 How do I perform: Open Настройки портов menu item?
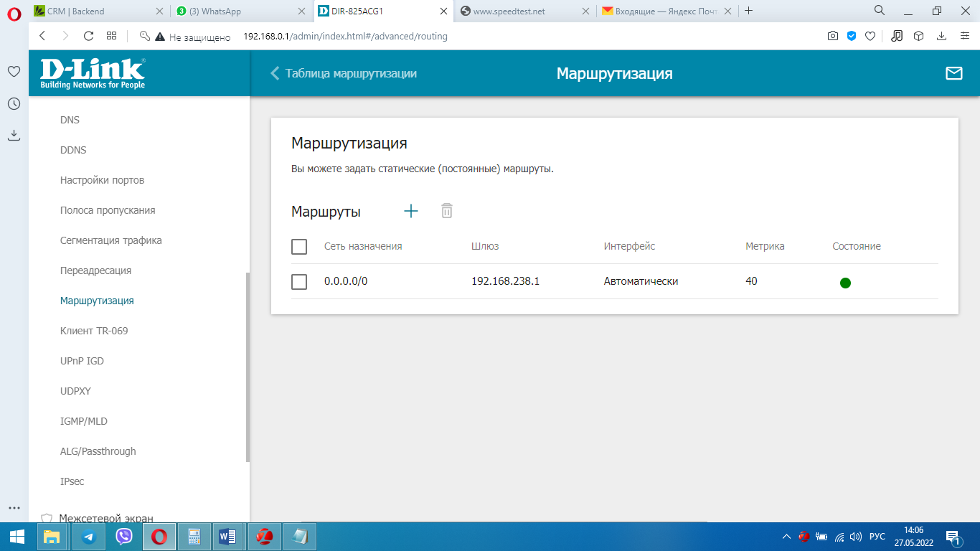(x=102, y=180)
